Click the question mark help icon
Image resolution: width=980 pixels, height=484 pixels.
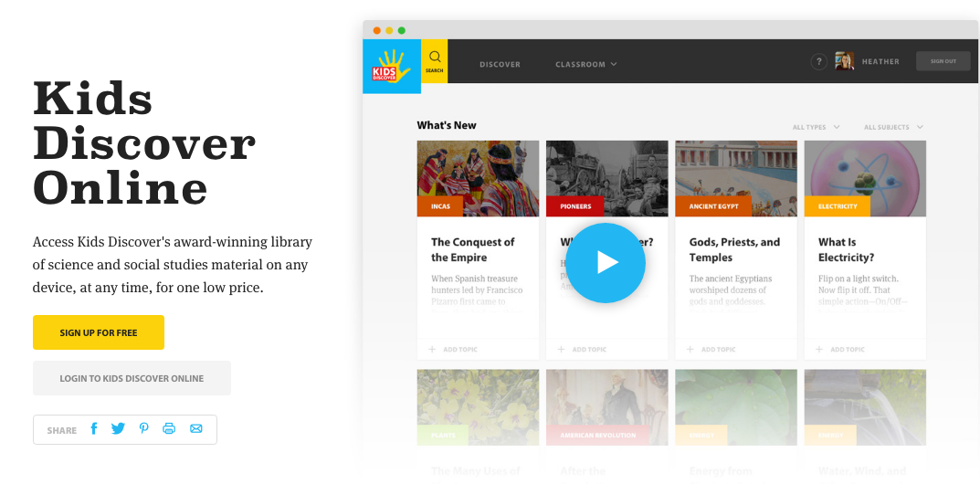[x=818, y=61]
